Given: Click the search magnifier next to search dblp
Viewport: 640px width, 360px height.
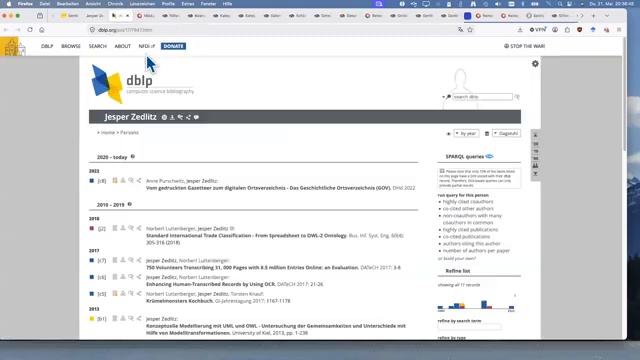Looking at the screenshot, I should [517, 97].
